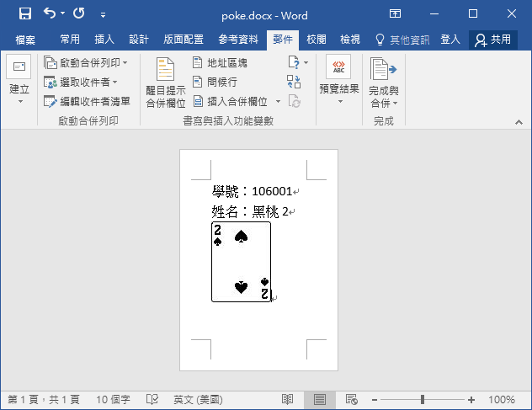532x410 pixels.
Task: Expand the 插入合併欄位 dropdown arrow
Action: click(279, 102)
